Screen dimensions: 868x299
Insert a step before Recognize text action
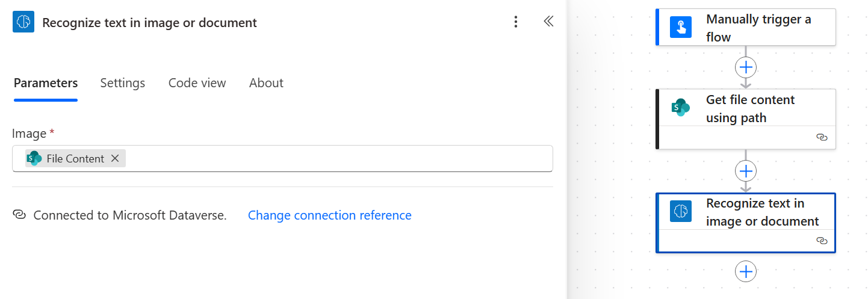[x=746, y=171]
